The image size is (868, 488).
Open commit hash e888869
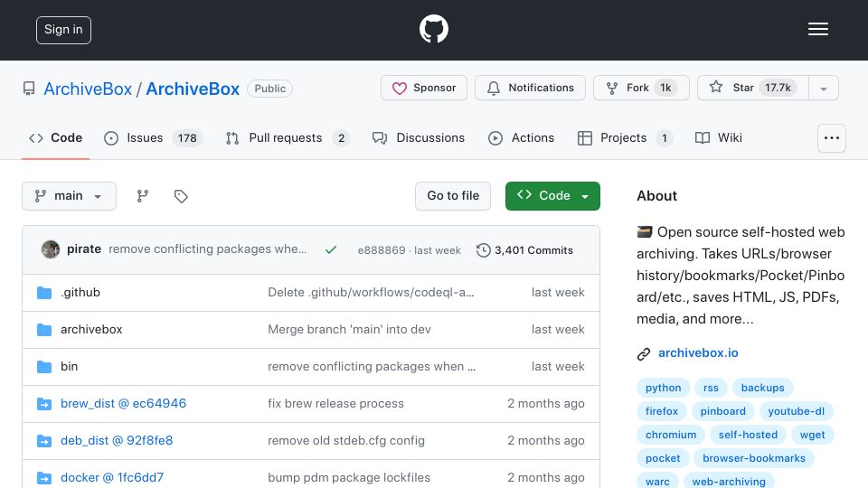(382, 250)
